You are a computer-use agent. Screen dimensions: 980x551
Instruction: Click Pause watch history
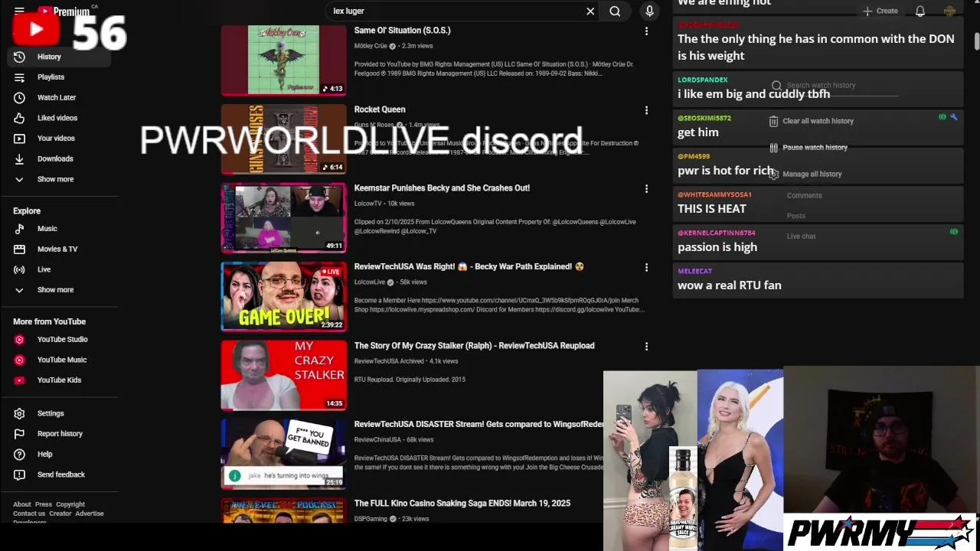808,148
